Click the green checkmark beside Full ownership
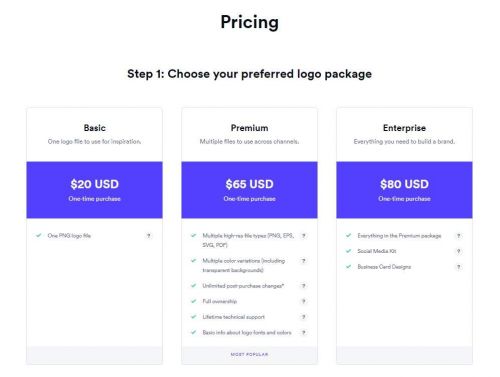The image size is (500, 377). (x=193, y=301)
